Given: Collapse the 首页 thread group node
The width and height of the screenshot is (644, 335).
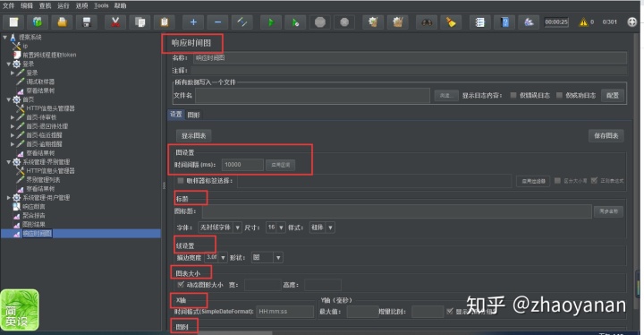Looking at the screenshot, I should tap(9, 99).
